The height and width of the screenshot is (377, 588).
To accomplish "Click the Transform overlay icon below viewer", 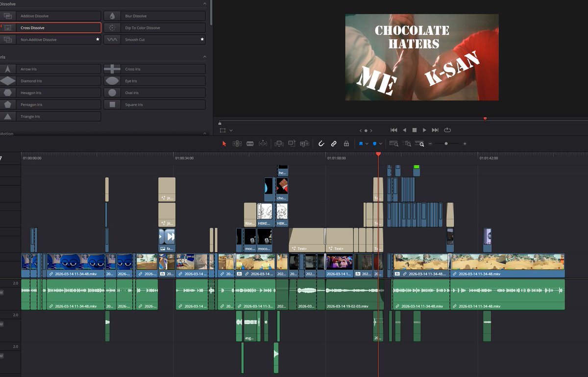I will coord(223,130).
